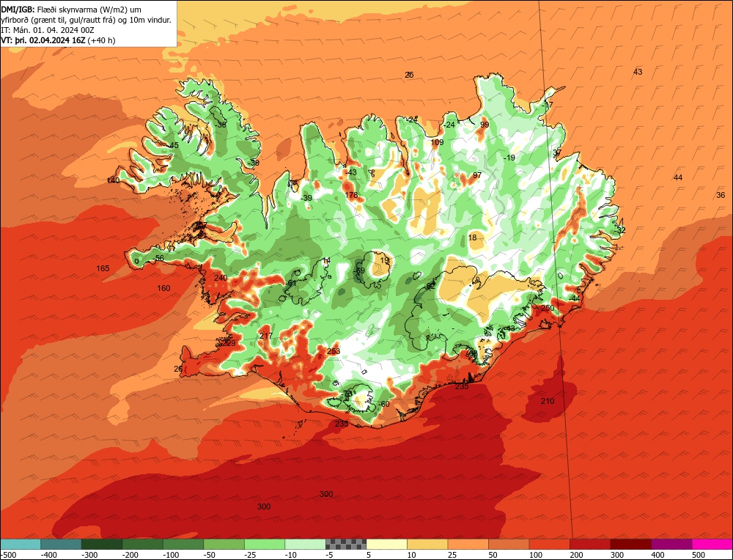The height and width of the screenshot is (560, 733).
Task: Click the flux value -60 near the south coast
Action: (383, 404)
